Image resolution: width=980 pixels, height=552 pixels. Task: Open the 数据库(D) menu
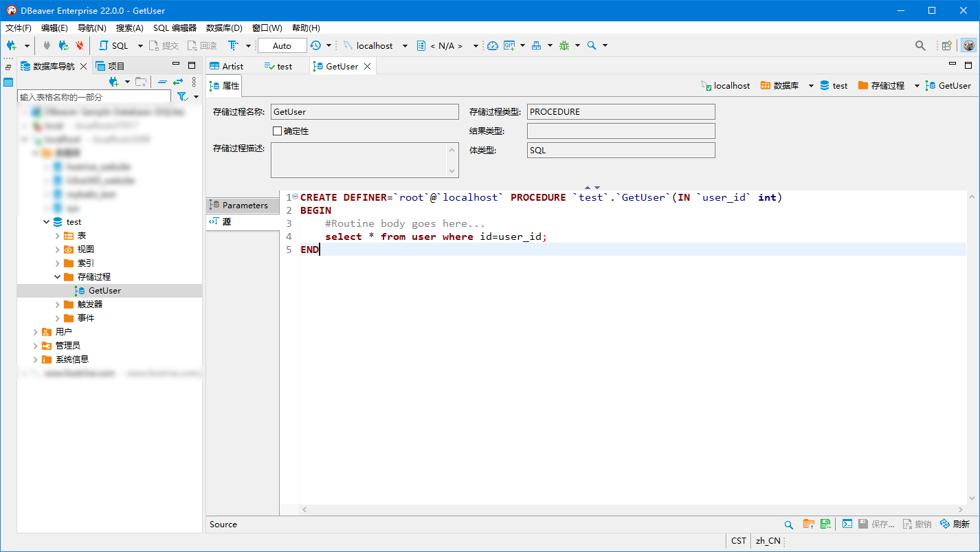coord(224,28)
